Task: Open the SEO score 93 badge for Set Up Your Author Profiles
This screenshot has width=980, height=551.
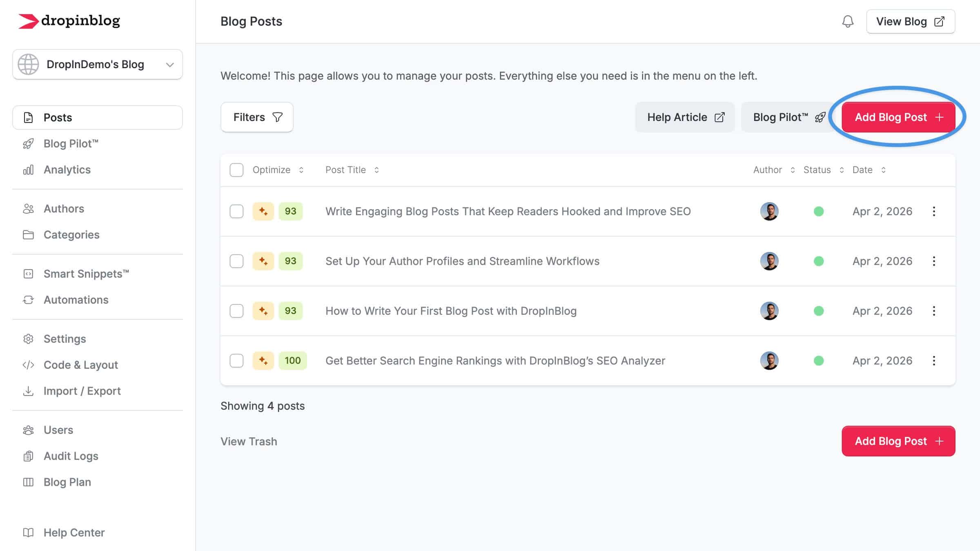Action: click(x=291, y=261)
